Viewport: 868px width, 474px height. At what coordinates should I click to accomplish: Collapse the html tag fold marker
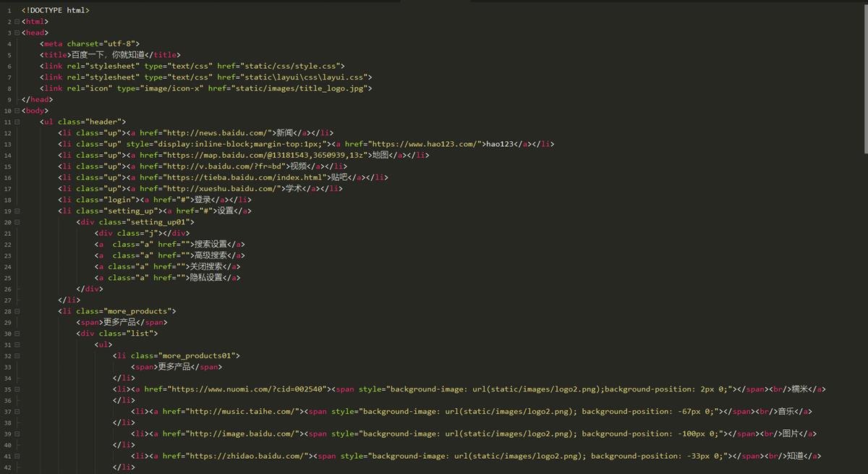(x=17, y=22)
